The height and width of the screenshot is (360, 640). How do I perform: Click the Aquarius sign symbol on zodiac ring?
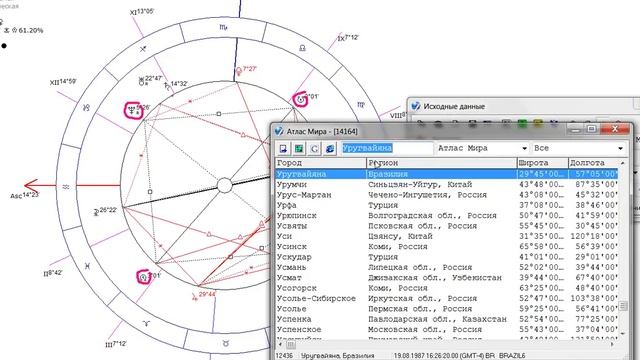66,187
